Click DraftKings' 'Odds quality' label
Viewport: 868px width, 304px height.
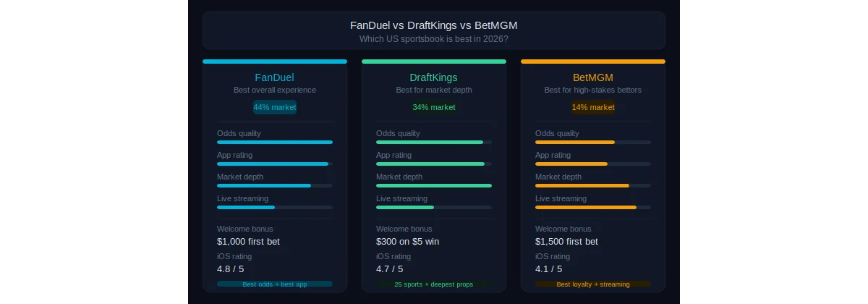[398, 133]
